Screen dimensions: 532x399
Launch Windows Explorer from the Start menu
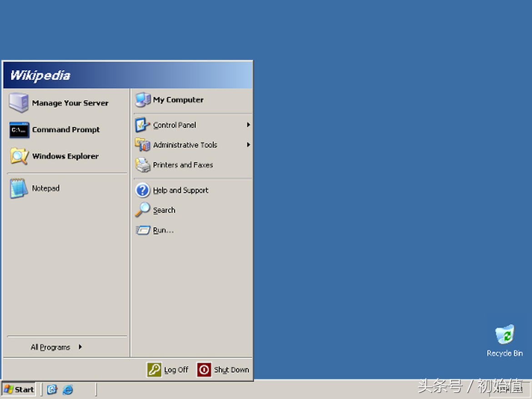65,156
